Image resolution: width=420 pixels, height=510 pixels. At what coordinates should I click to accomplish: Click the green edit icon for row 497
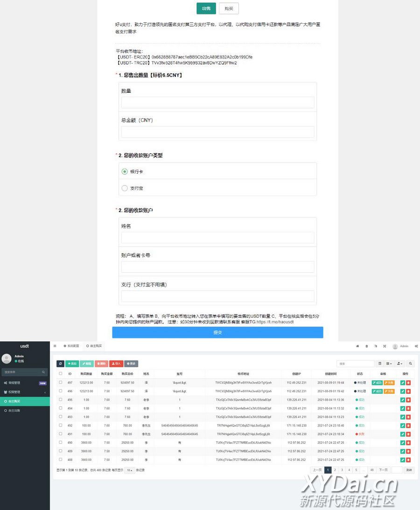403,382
